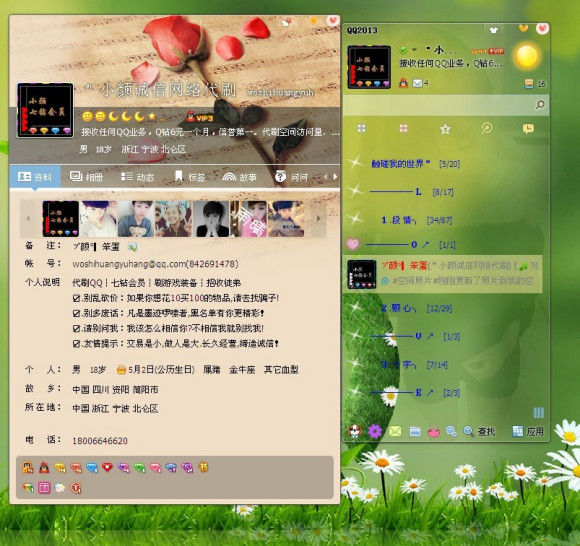Screen dimensions: 580x546
Task: Open skin changer shirt icon in QQ2013 window
Action: pyautogui.click(x=493, y=30)
